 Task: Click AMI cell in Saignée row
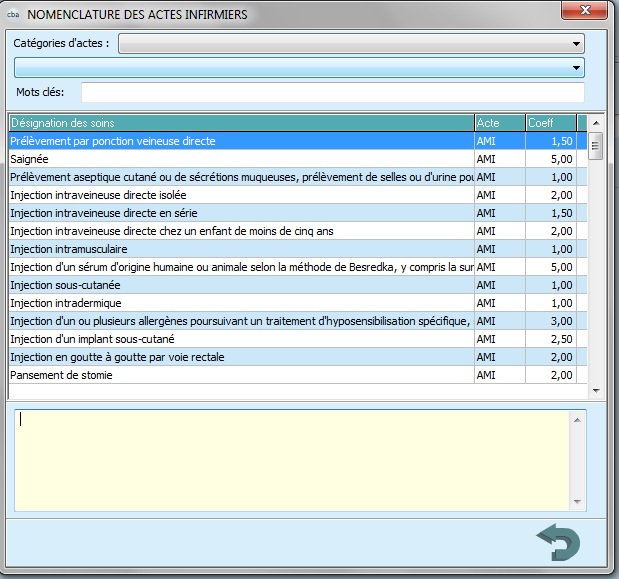click(x=500, y=159)
